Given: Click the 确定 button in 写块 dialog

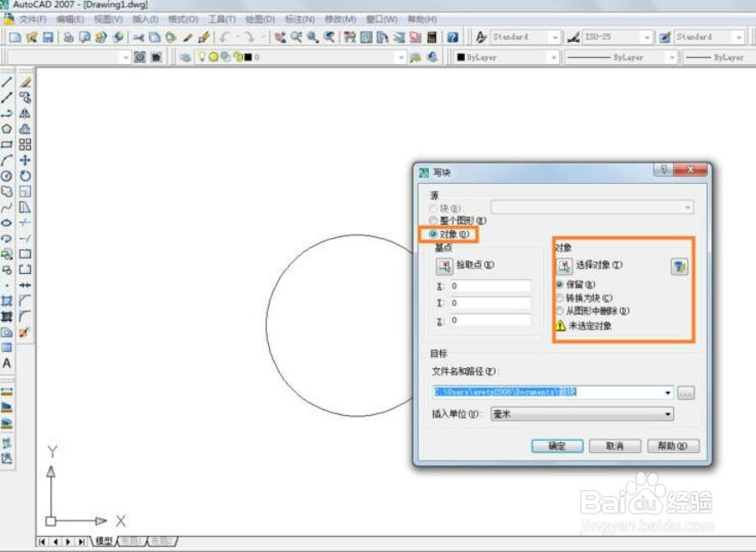Looking at the screenshot, I should tap(556, 446).
